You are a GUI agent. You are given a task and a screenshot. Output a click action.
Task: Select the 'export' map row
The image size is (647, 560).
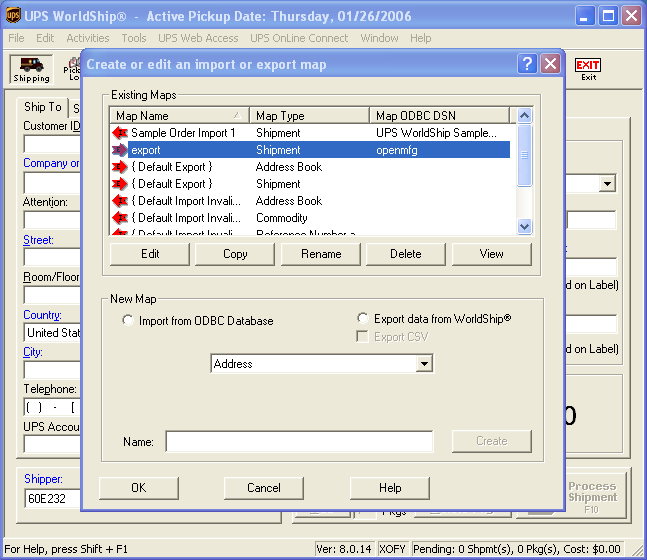(x=310, y=150)
